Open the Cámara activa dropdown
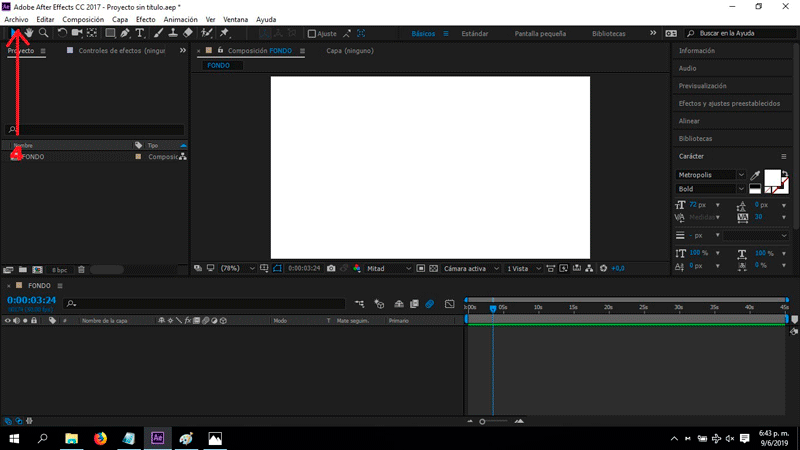Screen dimensions: 800x450 469,268
